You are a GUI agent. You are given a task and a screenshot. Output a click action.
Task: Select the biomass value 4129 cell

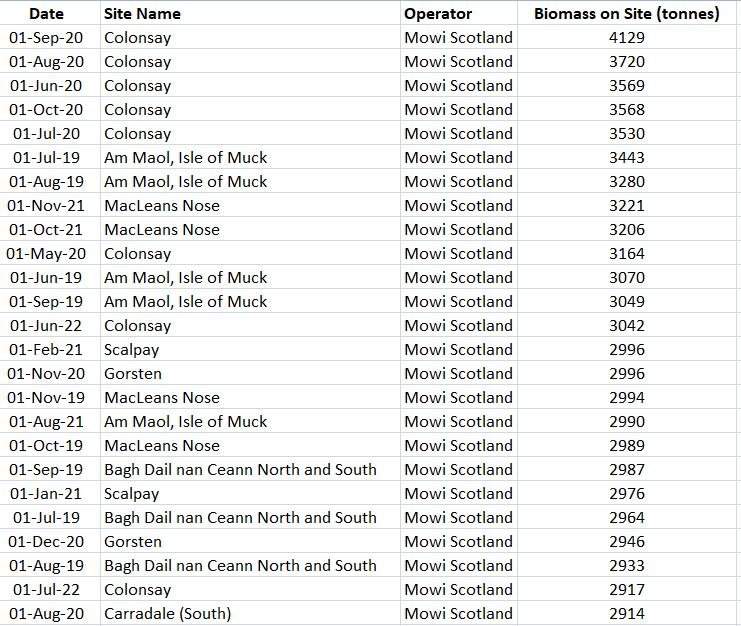click(627, 38)
